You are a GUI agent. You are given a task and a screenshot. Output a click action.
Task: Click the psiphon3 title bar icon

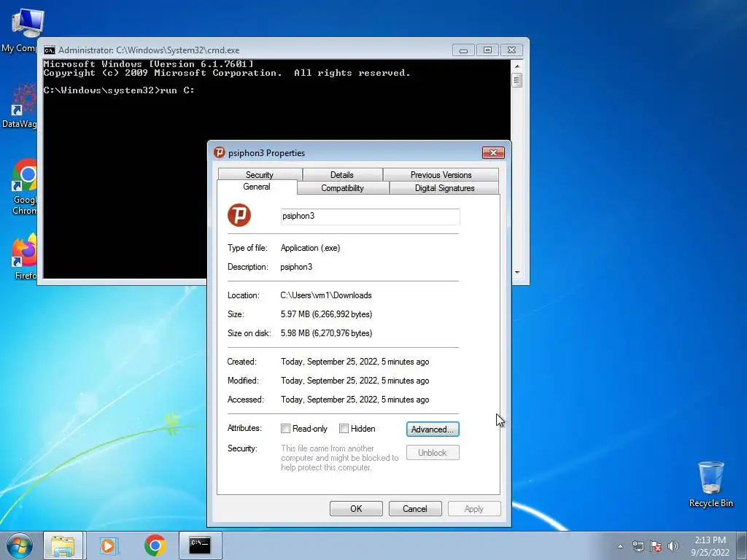(x=219, y=152)
